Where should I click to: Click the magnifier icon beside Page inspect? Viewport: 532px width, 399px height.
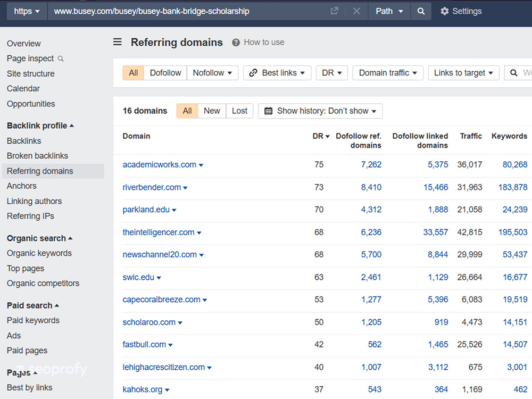click(61, 59)
